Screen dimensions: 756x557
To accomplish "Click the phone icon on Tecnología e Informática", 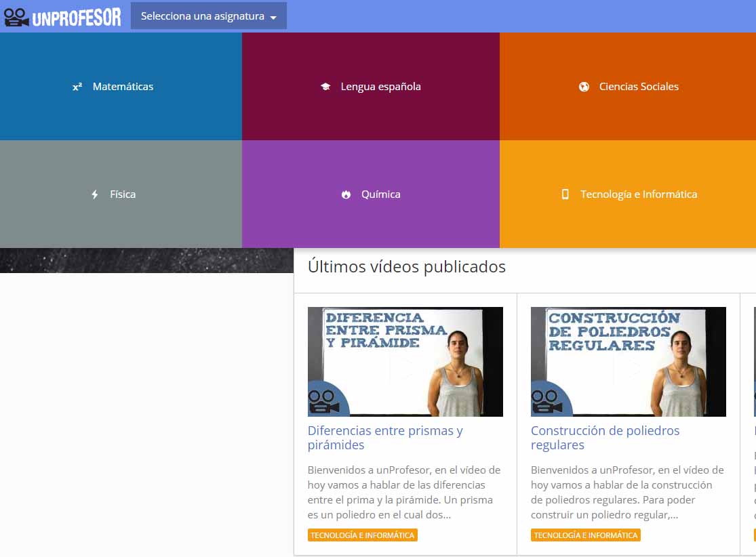I will click(565, 194).
